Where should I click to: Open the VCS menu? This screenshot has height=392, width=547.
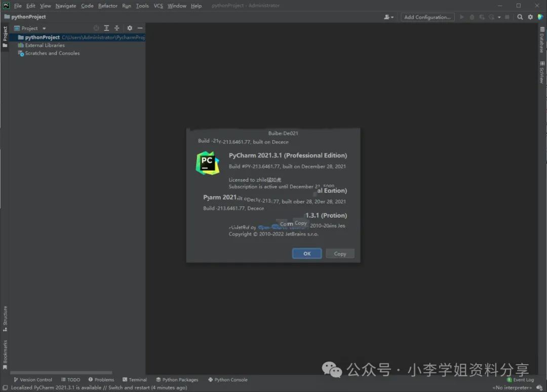pyautogui.click(x=159, y=6)
